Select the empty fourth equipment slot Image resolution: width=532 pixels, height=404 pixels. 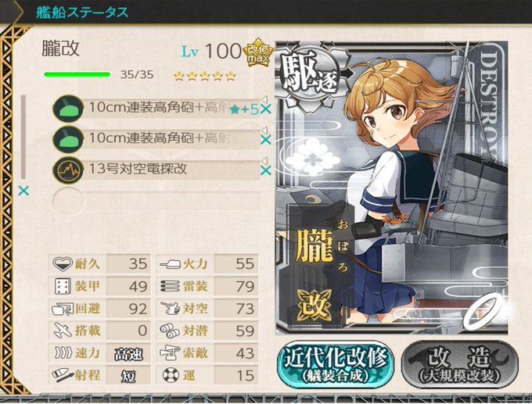[x=157, y=201]
